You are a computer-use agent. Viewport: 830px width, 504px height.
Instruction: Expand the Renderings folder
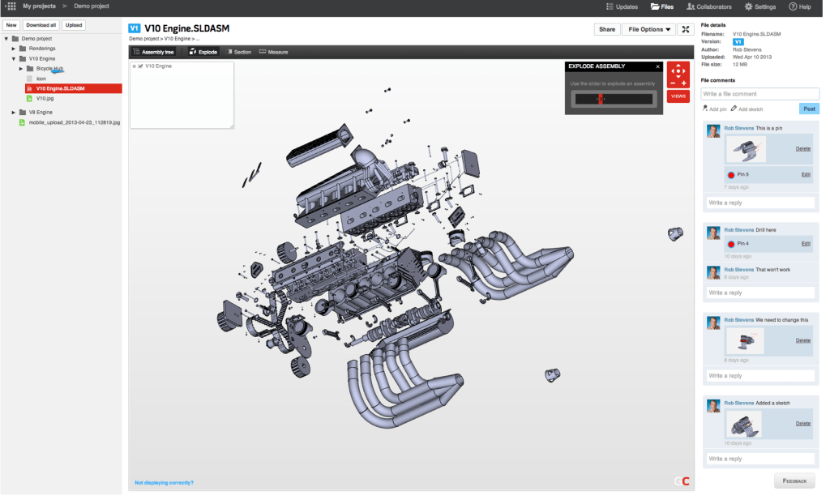[13, 49]
